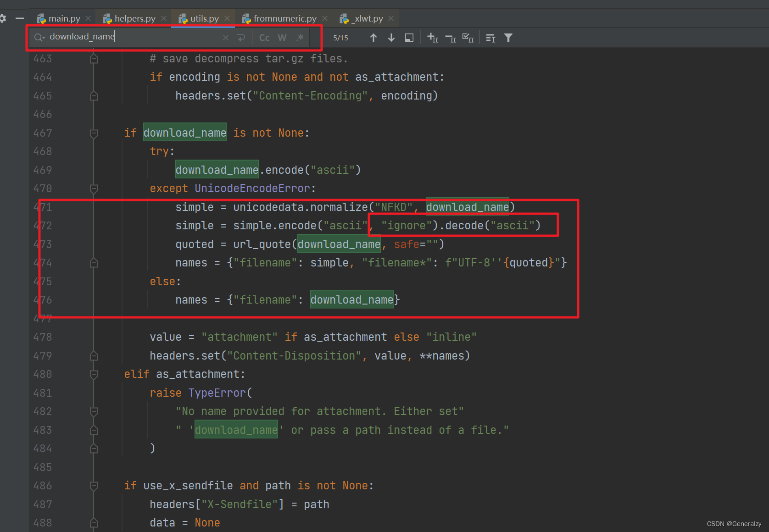Toggle fold marker at line 463

point(94,59)
